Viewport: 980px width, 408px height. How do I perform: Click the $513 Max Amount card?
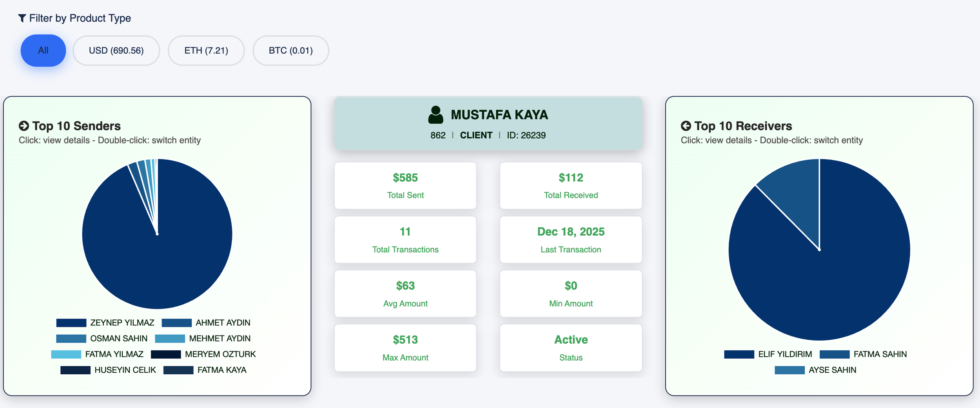[x=405, y=348]
